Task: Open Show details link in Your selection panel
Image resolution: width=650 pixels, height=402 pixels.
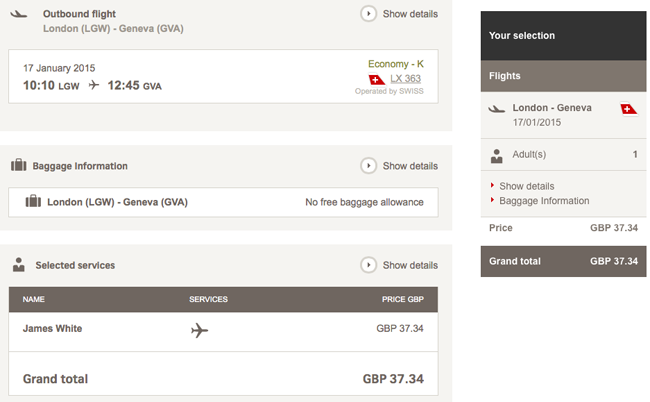Action: [x=526, y=186]
